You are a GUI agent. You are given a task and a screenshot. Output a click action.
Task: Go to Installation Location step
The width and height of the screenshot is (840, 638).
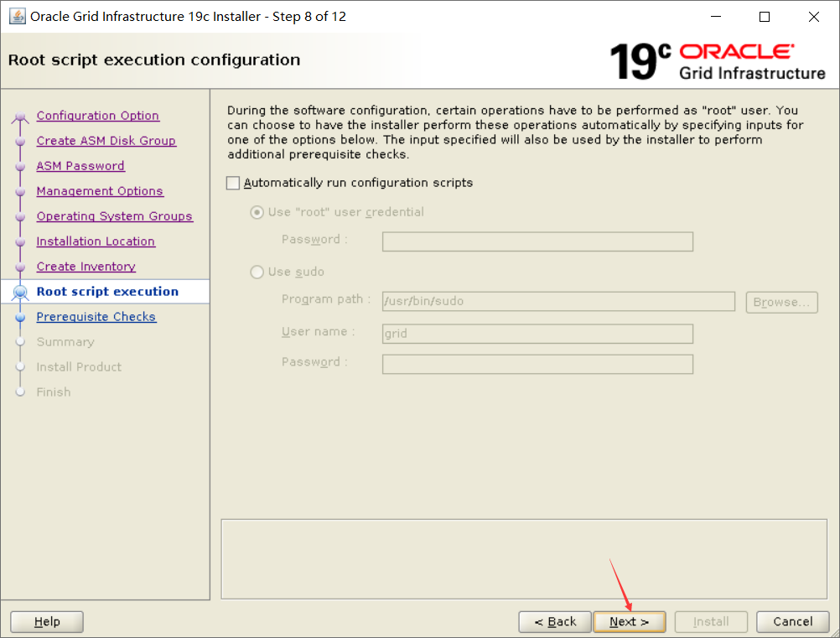click(96, 241)
